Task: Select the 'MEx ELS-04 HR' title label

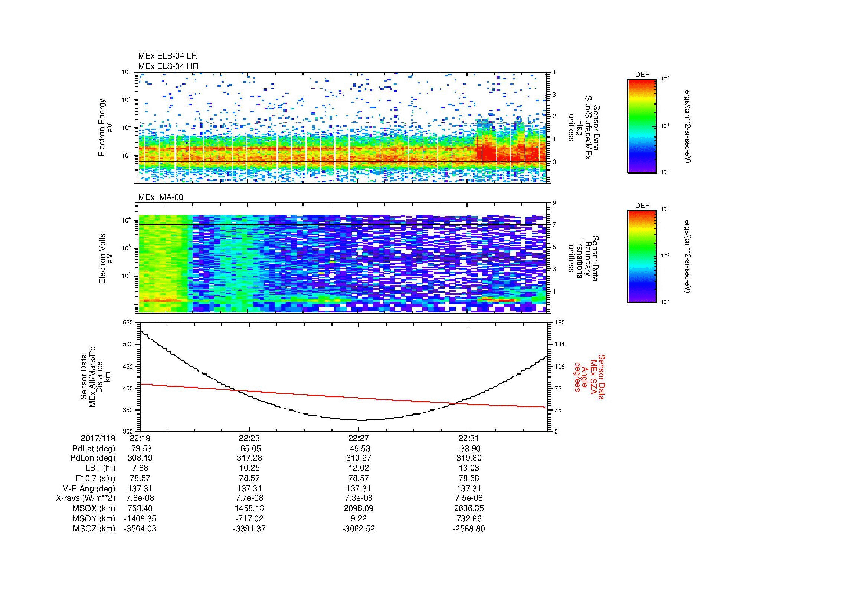Action: tap(168, 66)
